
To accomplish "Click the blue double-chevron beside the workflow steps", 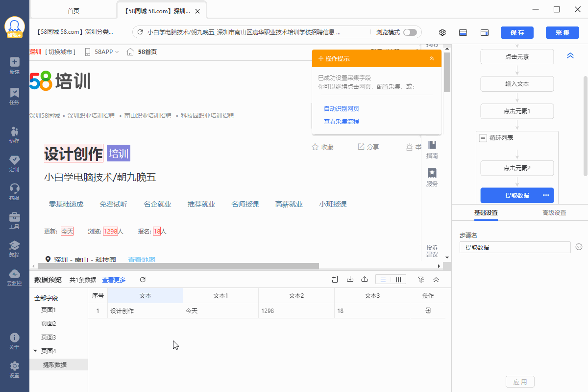I will (570, 56).
